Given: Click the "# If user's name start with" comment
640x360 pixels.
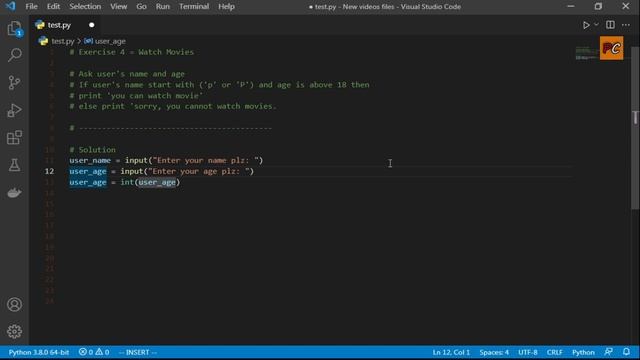Looking at the screenshot, I should click(219, 84).
